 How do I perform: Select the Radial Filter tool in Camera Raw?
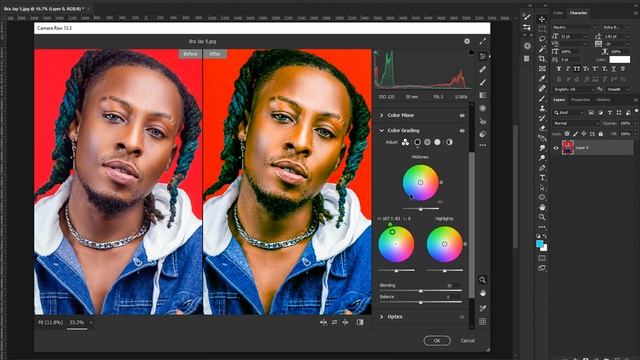[483, 108]
